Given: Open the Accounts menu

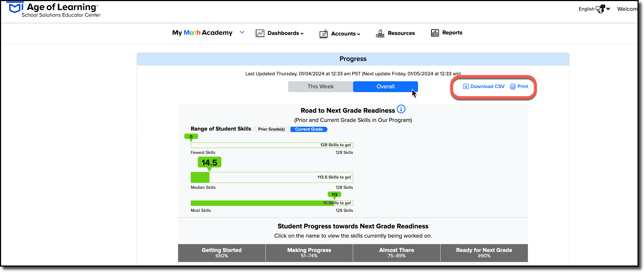Looking at the screenshot, I should point(346,34).
